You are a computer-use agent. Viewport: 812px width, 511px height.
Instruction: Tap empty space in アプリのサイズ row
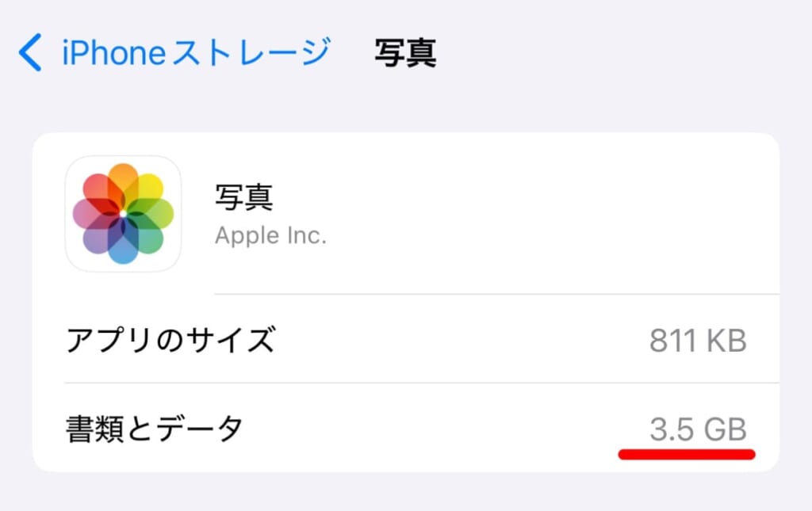(x=460, y=341)
